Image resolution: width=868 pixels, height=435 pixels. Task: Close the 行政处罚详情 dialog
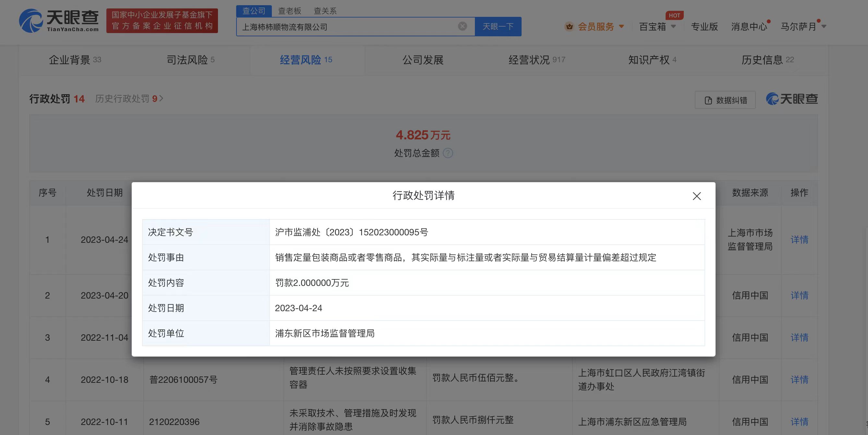(696, 196)
